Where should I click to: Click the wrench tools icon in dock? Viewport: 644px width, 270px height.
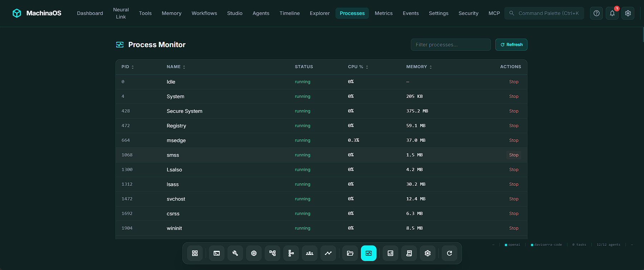[x=235, y=253]
